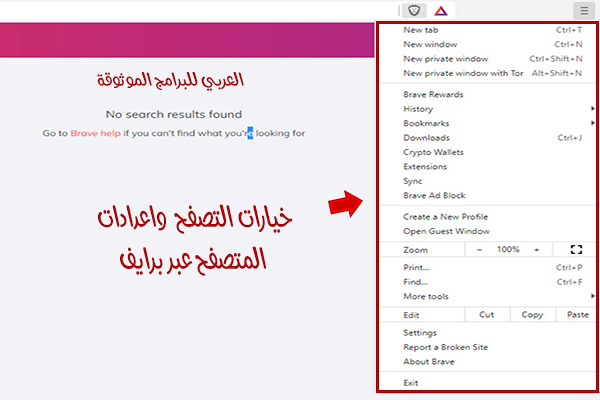Open Settings from the menu
The height and width of the screenshot is (400, 600).
[488, 333]
